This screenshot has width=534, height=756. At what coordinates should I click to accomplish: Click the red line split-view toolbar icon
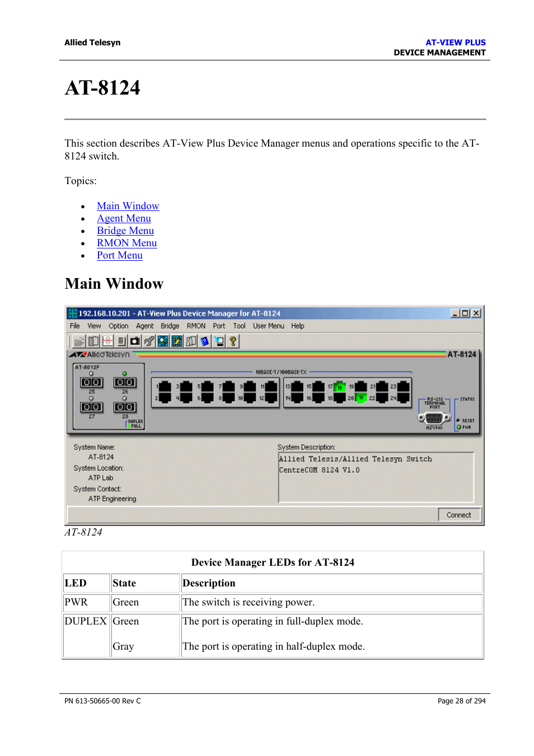point(107,341)
